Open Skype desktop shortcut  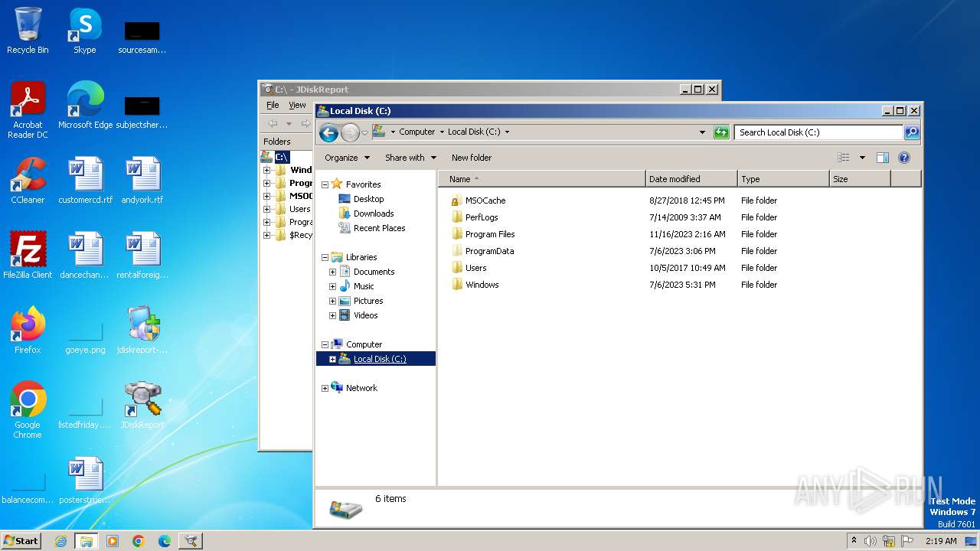coord(84,31)
